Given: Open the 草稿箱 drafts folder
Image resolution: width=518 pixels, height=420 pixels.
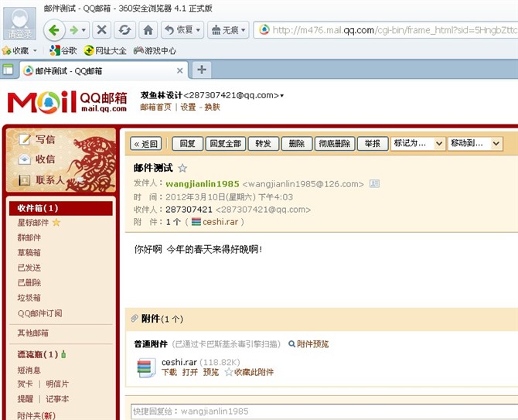Looking at the screenshot, I should click(x=29, y=253).
